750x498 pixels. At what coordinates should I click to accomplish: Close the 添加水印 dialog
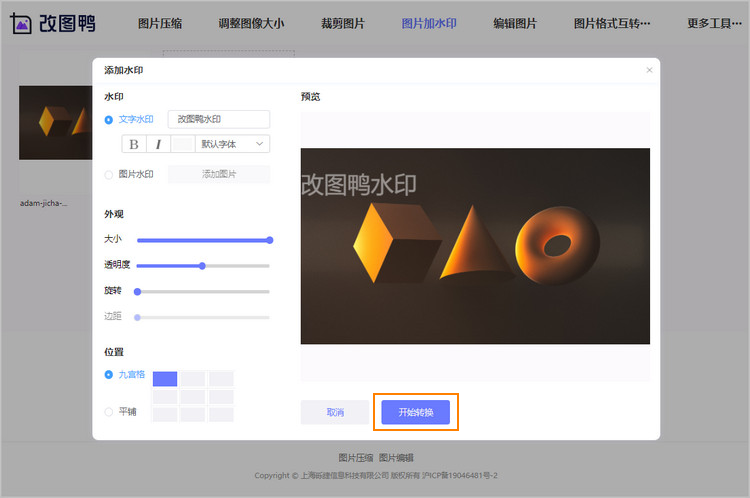[649, 70]
